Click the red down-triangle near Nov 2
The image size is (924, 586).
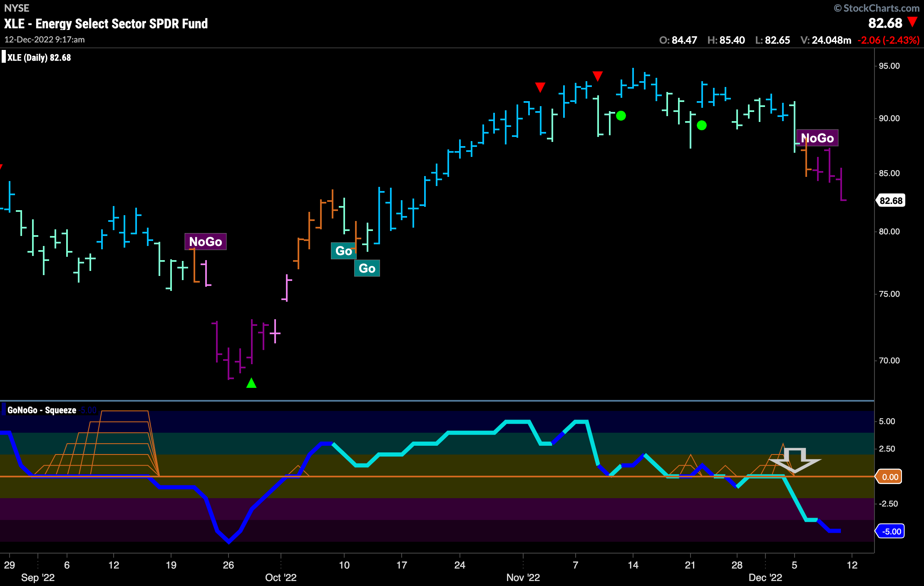coord(540,87)
